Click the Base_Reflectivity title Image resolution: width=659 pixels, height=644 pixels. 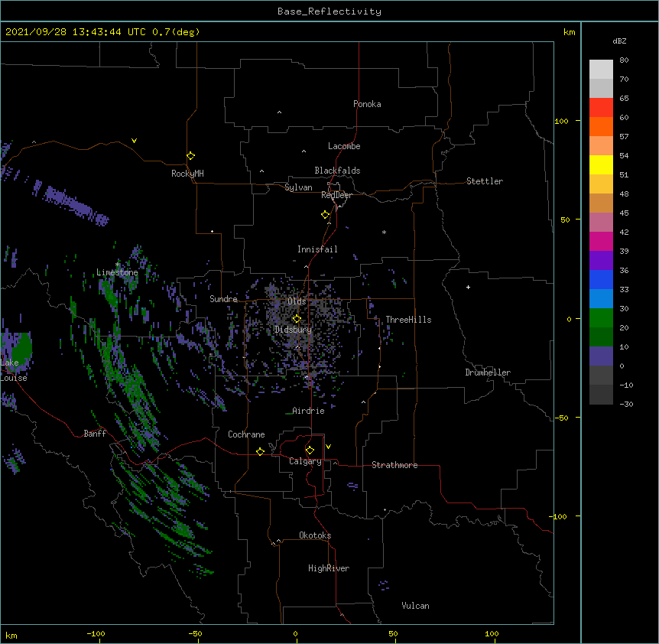point(329,11)
